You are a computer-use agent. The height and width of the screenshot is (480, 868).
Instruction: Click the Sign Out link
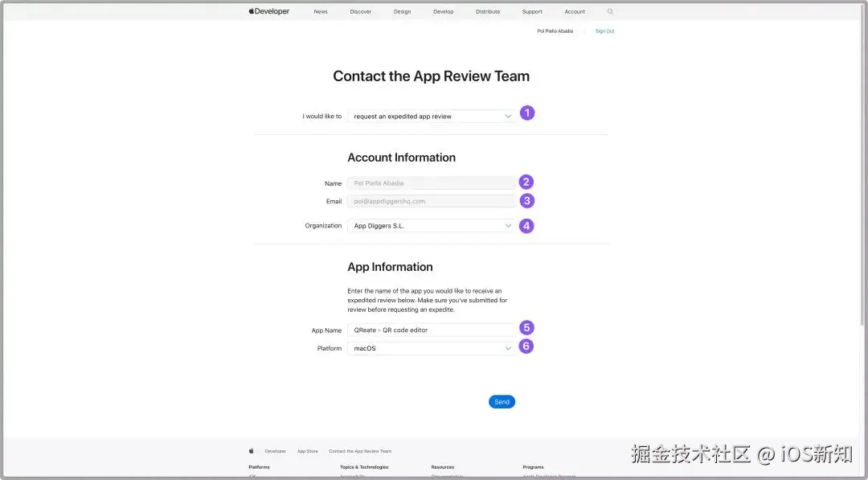604,31
